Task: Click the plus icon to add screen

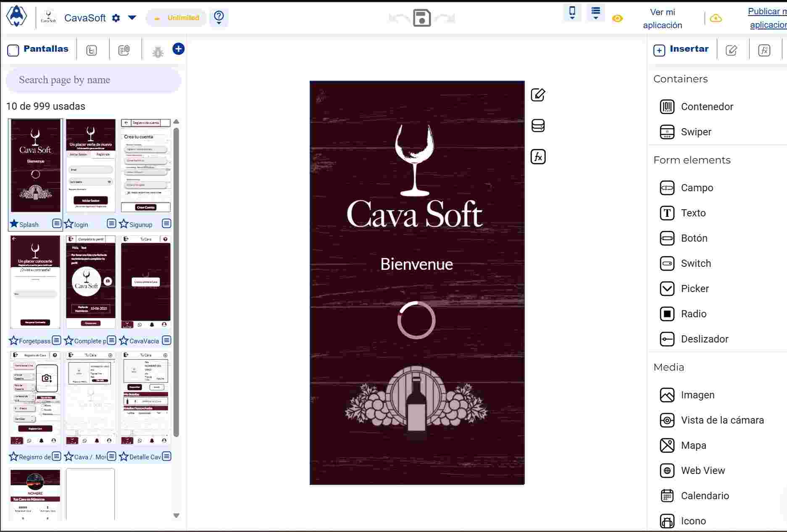Action: coord(178,49)
